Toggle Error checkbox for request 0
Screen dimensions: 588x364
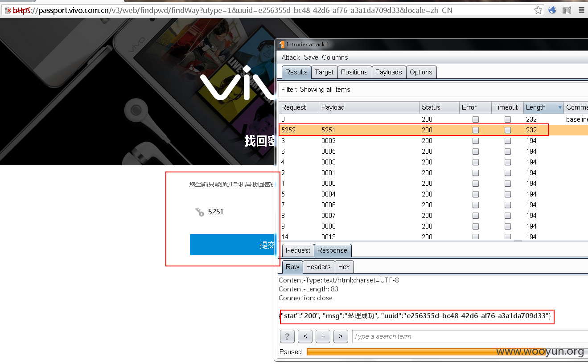pyautogui.click(x=476, y=119)
